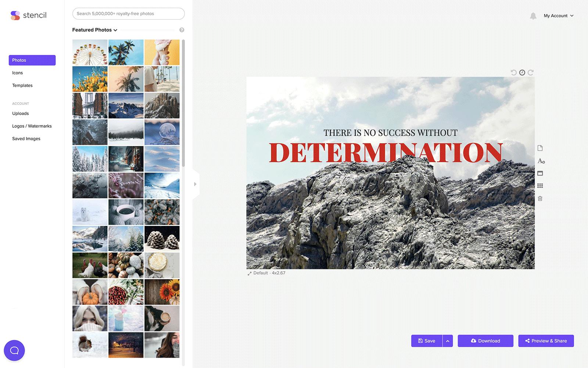Open the chat support bubble
The height and width of the screenshot is (368, 588).
(x=14, y=350)
